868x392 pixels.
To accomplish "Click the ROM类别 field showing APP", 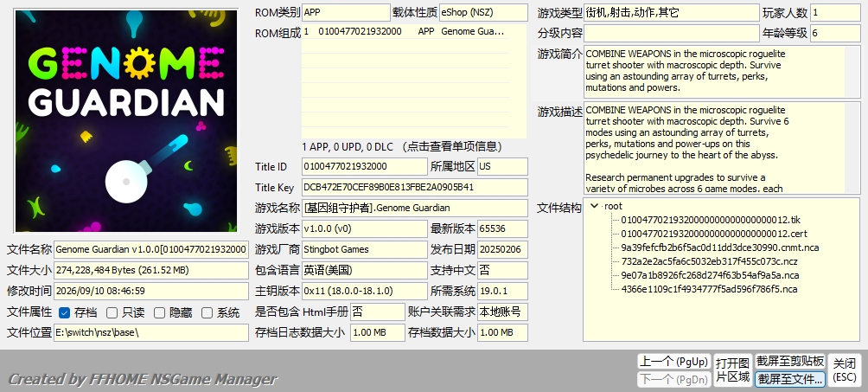I will pos(346,12).
